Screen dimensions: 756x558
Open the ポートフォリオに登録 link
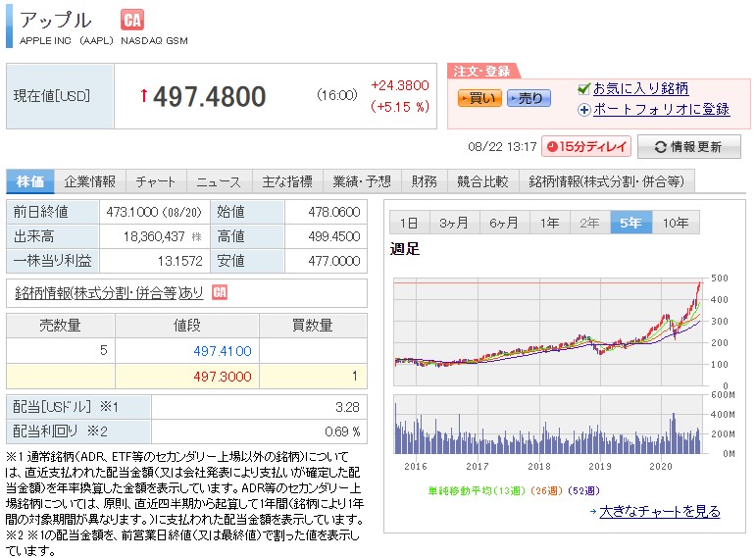[x=661, y=110]
